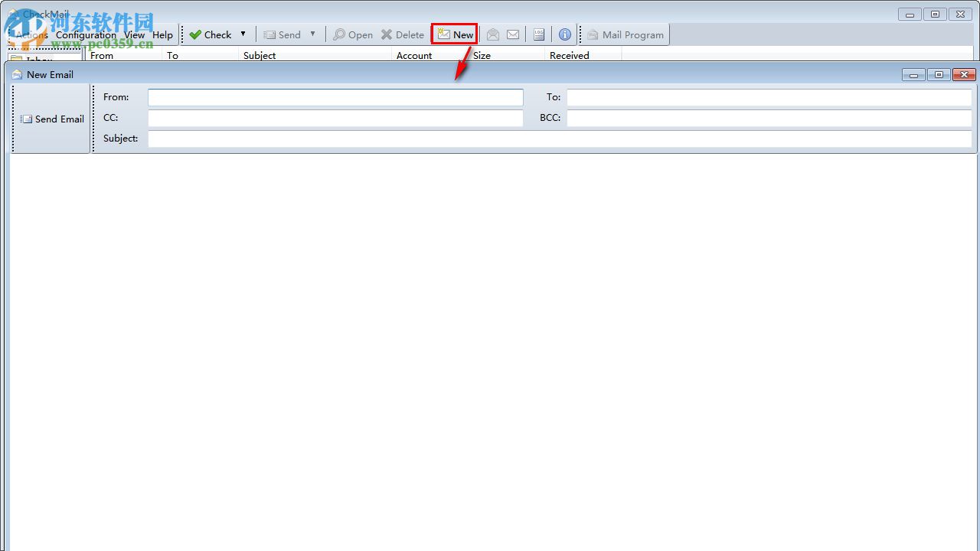Click the blue info icon
980x551 pixels.
(565, 34)
